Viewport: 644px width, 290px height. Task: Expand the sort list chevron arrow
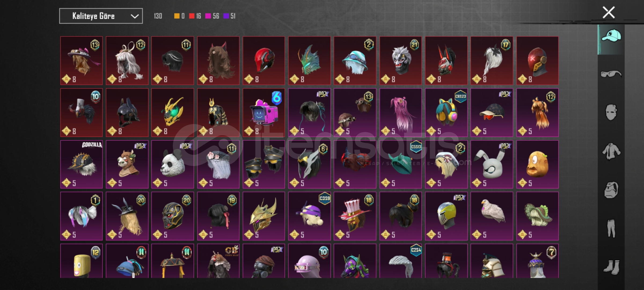coord(134,16)
